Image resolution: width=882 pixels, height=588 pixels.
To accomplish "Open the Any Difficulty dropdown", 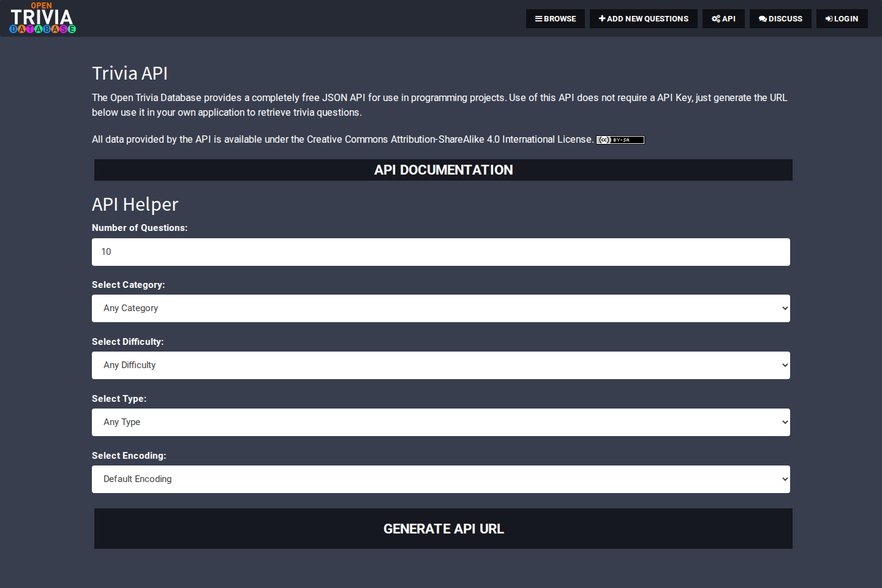I will pos(441,365).
